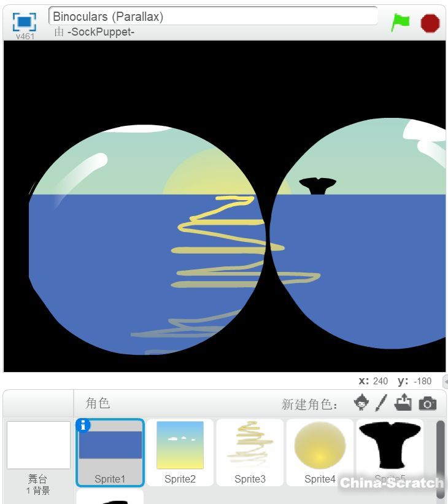This screenshot has height=504, width=448.
Task: Open info for Sprite1 via blue i badge
Action: (x=83, y=425)
